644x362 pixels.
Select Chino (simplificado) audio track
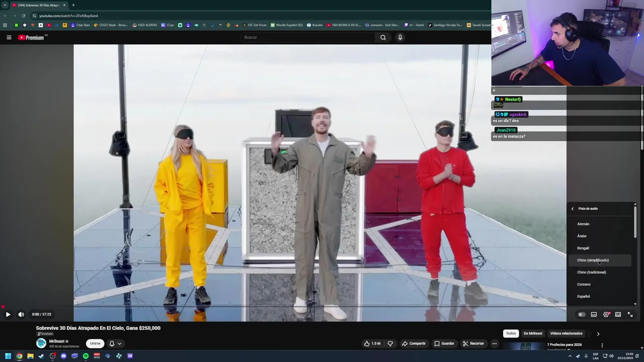[600, 260]
